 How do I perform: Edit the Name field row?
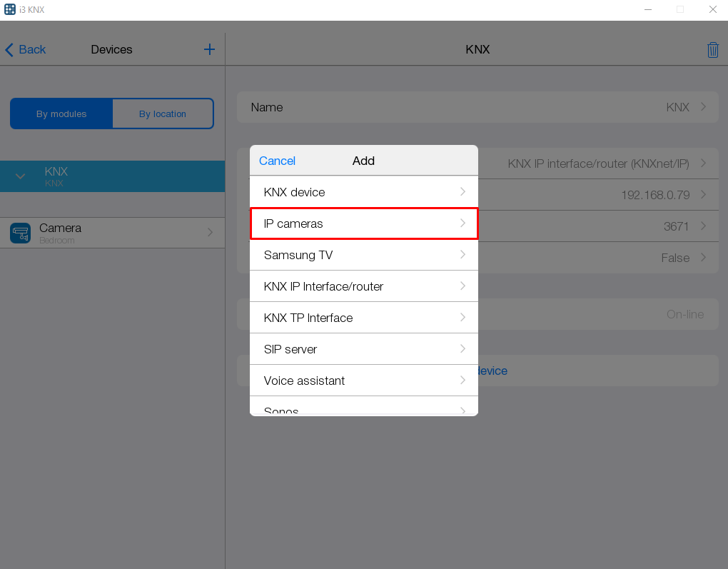(477, 107)
